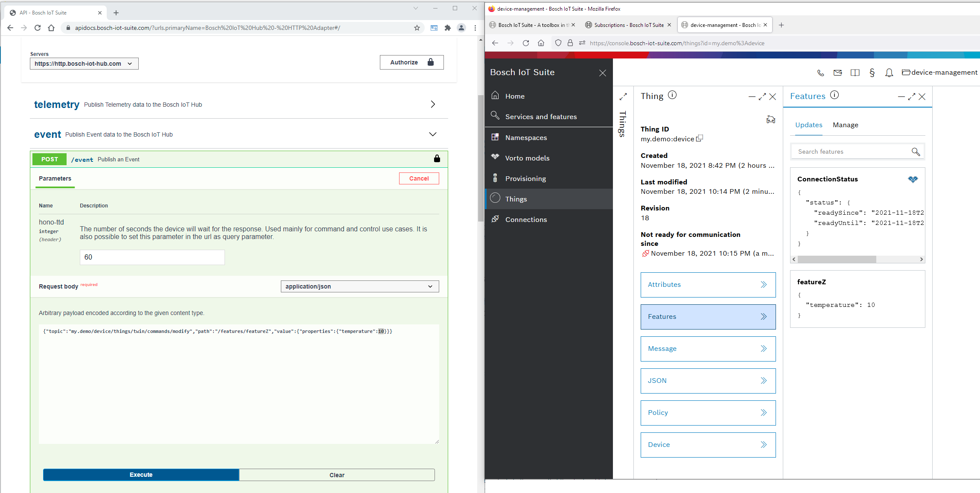This screenshot has width=980, height=493.
Task: Click Firefox home icon
Action: click(541, 43)
